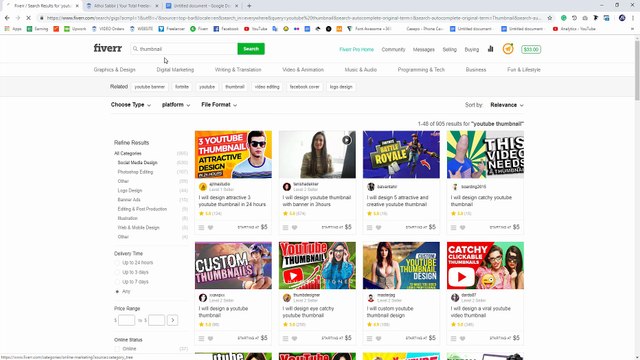The image size is (640, 360).
Task: Open the Community link
Action: (393, 49)
